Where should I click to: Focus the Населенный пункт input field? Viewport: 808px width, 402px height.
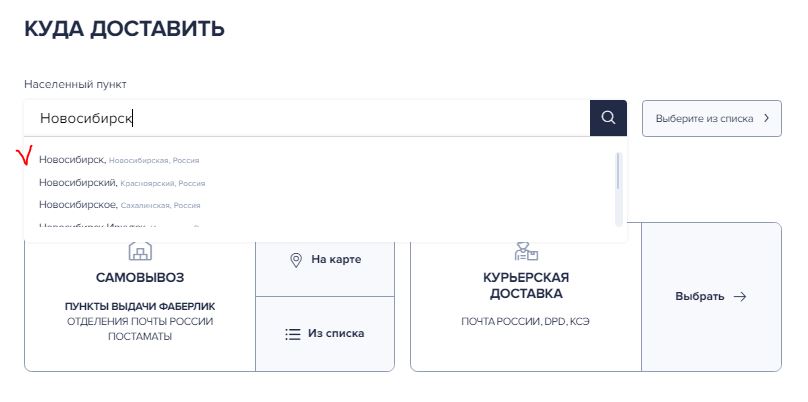[307, 119]
